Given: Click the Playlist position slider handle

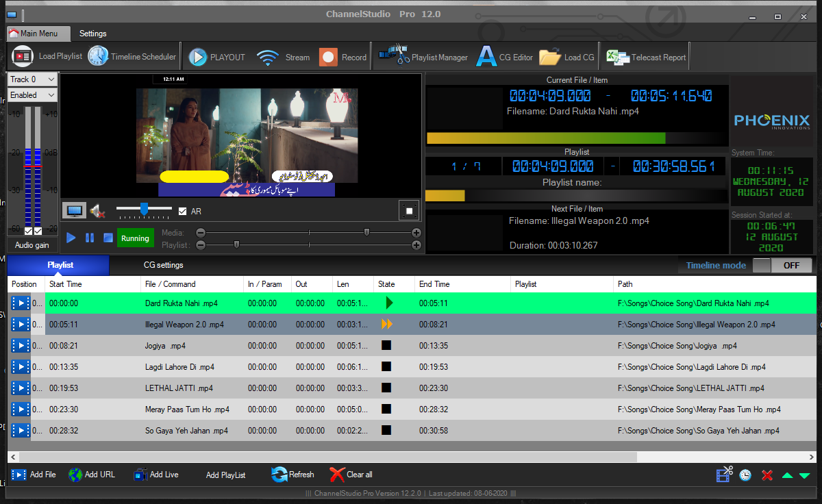Looking at the screenshot, I should pos(236,244).
